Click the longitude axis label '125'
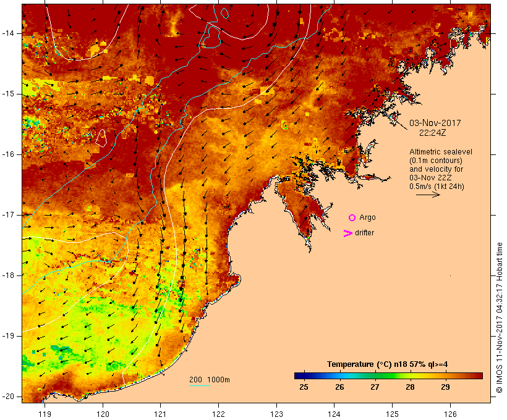The height and width of the screenshot is (420, 507). point(393,414)
